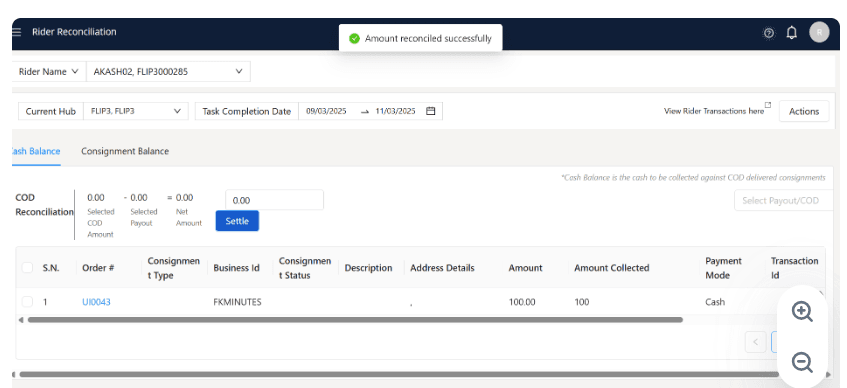Open the help question mark icon
This screenshot has height=388, width=847.
click(x=769, y=33)
